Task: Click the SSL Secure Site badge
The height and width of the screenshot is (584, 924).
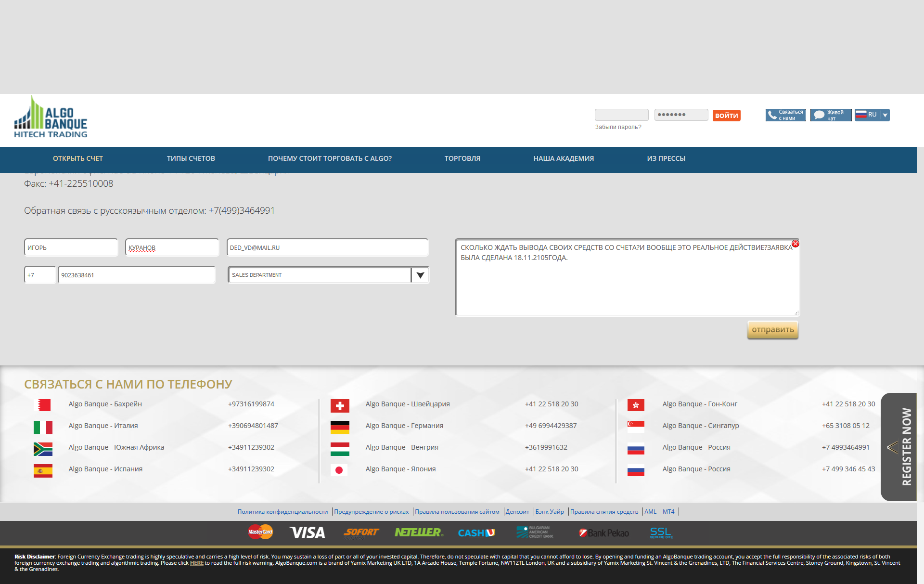Action: (661, 532)
